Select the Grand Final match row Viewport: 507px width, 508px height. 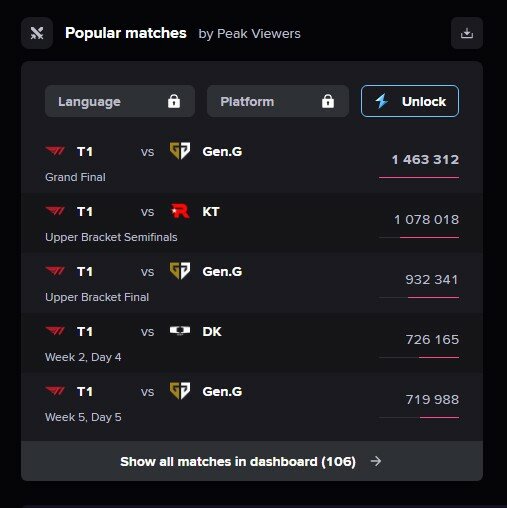252,163
